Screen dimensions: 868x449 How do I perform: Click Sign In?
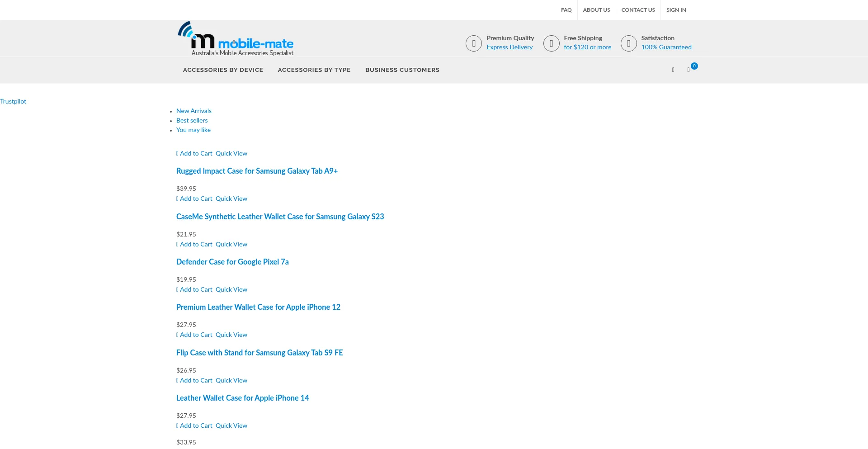(676, 10)
